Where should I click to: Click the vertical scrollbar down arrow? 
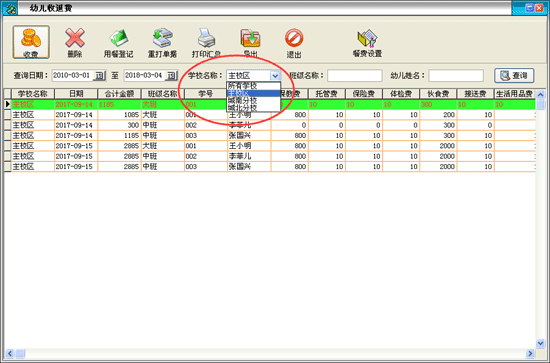coord(541,343)
